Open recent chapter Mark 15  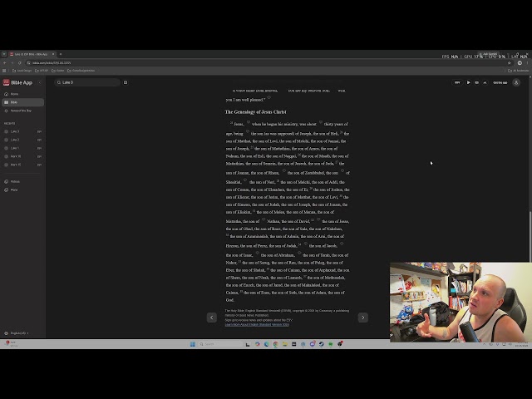click(22, 165)
